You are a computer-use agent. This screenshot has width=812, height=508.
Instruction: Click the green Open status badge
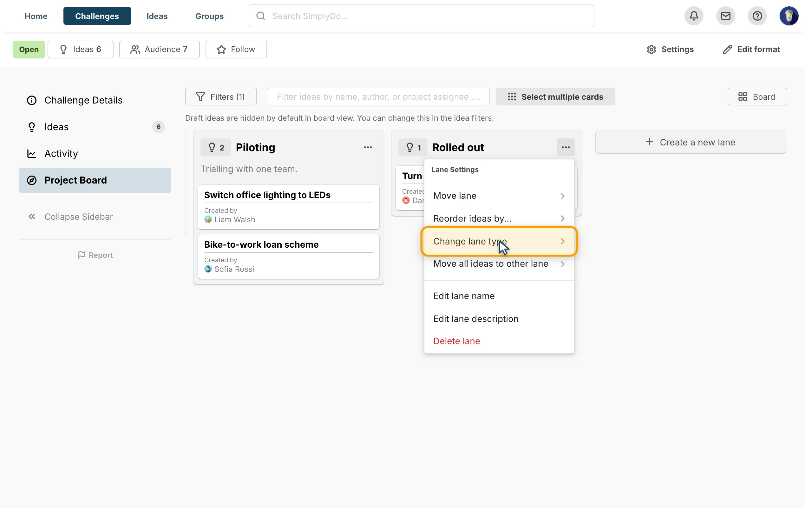pyautogui.click(x=29, y=50)
